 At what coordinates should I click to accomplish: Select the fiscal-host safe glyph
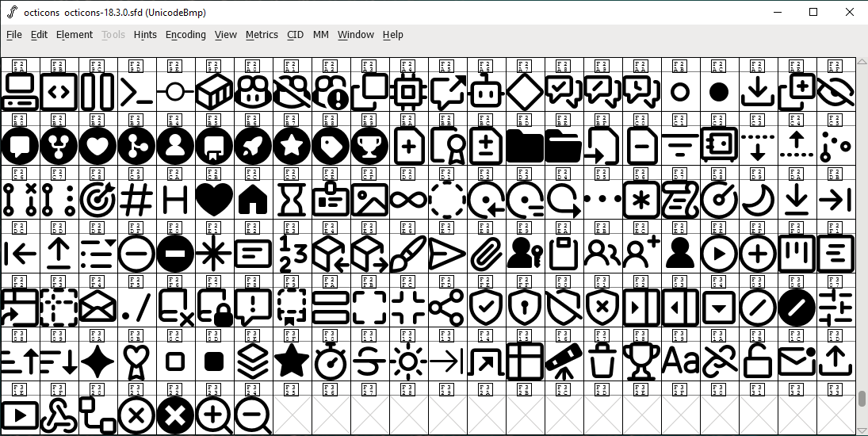pos(718,146)
